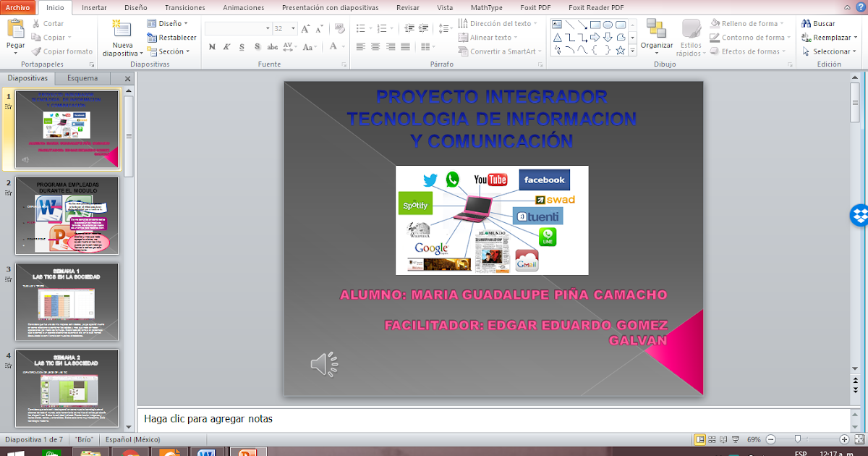Switch to the Esquema panel tab
The height and width of the screenshot is (456, 868).
coord(82,77)
